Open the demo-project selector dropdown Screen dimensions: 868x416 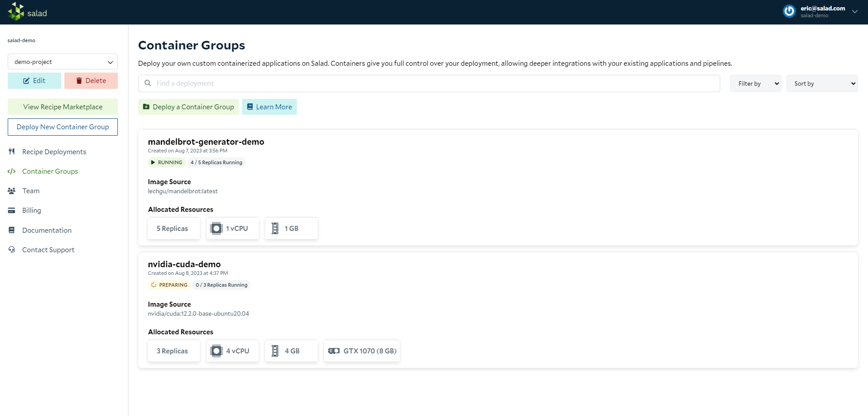(x=63, y=62)
